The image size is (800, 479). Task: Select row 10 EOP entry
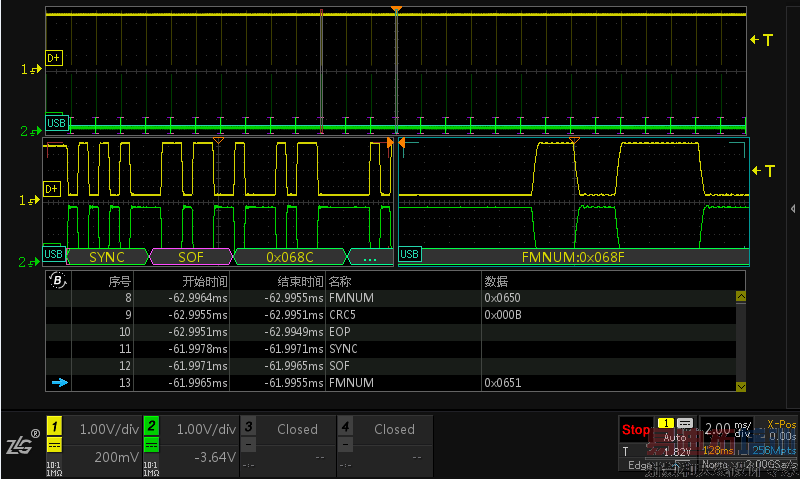pyautogui.click(x=391, y=332)
